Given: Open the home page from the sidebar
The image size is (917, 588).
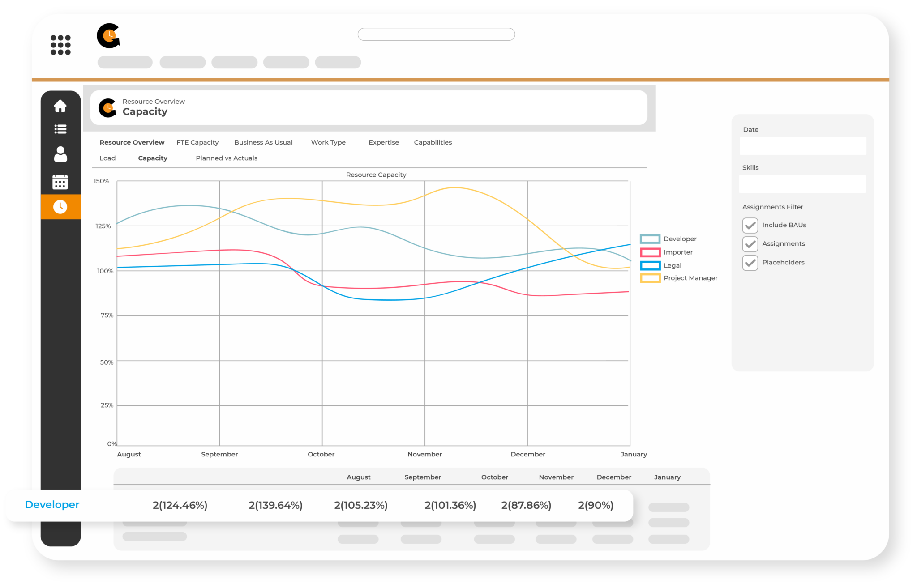Looking at the screenshot, I should (60, 106).
